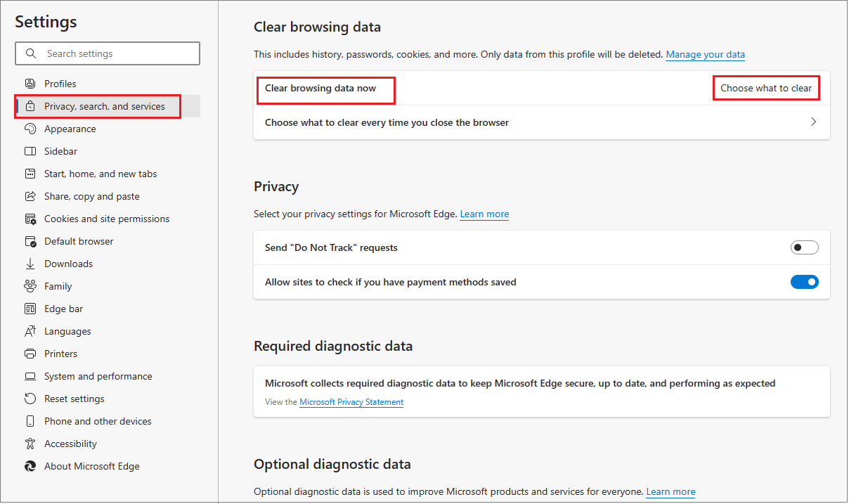Click the lock icon for Privacy, search, and services
849x504 pixels.
pyautogui.click(x=30, y=106)
